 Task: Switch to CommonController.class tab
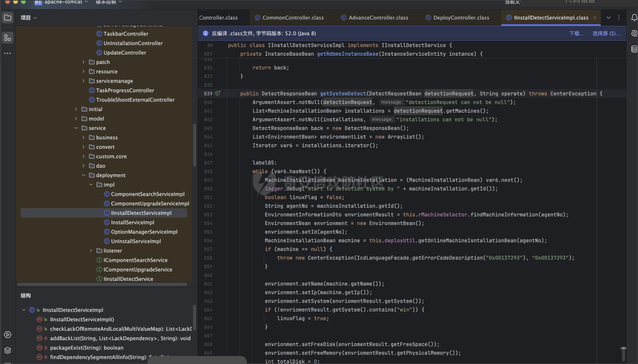pos(292,18)
